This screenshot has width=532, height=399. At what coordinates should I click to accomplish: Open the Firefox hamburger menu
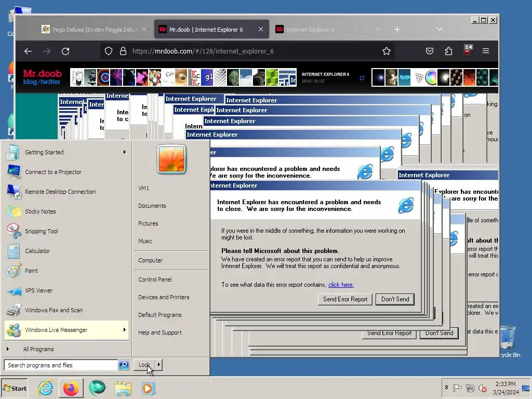(486, 51)
